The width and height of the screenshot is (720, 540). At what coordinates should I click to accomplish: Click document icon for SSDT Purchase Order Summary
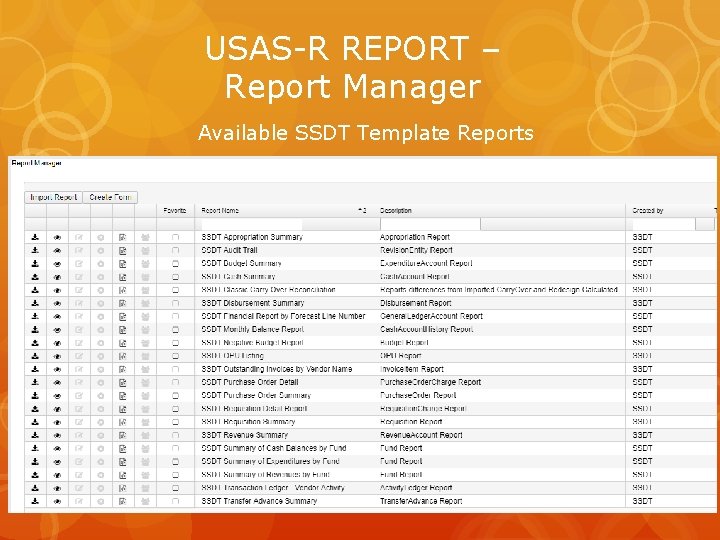point(123,396)
